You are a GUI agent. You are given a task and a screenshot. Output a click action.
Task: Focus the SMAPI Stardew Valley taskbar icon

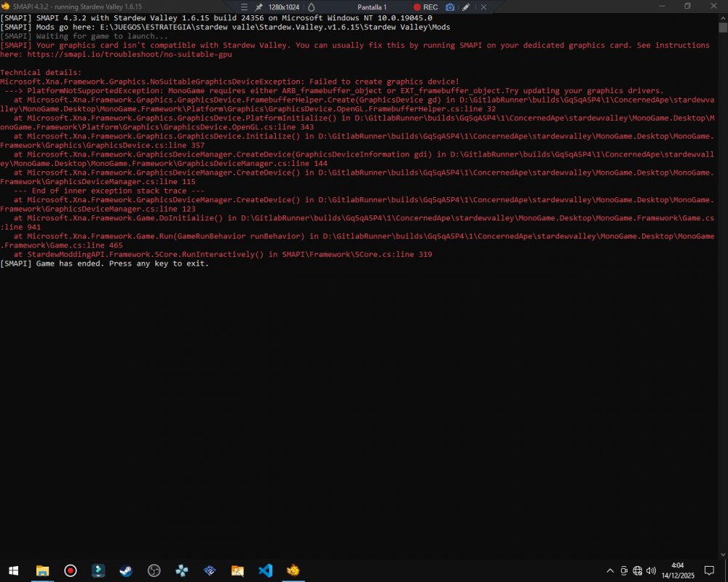click(x=293, y=570)
